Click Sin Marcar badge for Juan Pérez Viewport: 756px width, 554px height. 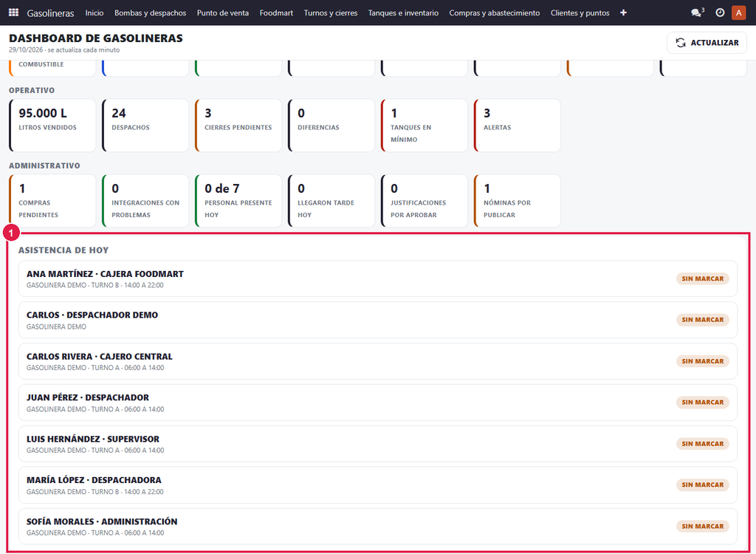click(703, 403)
